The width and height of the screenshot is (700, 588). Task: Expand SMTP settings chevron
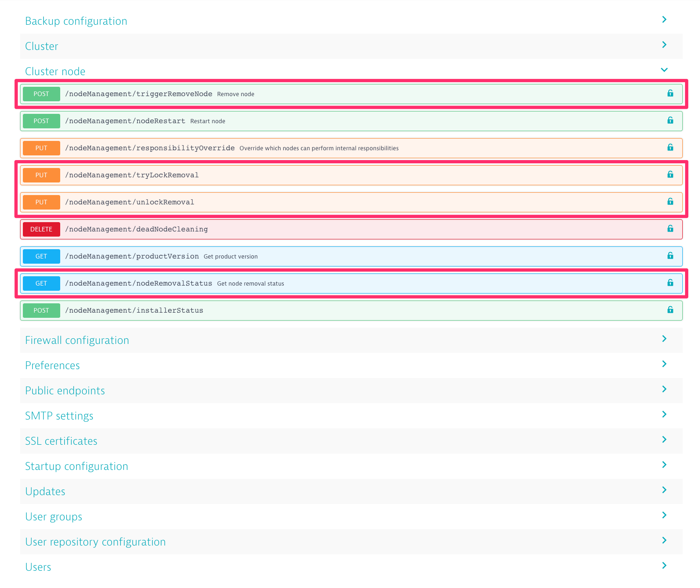coord(664,414)
